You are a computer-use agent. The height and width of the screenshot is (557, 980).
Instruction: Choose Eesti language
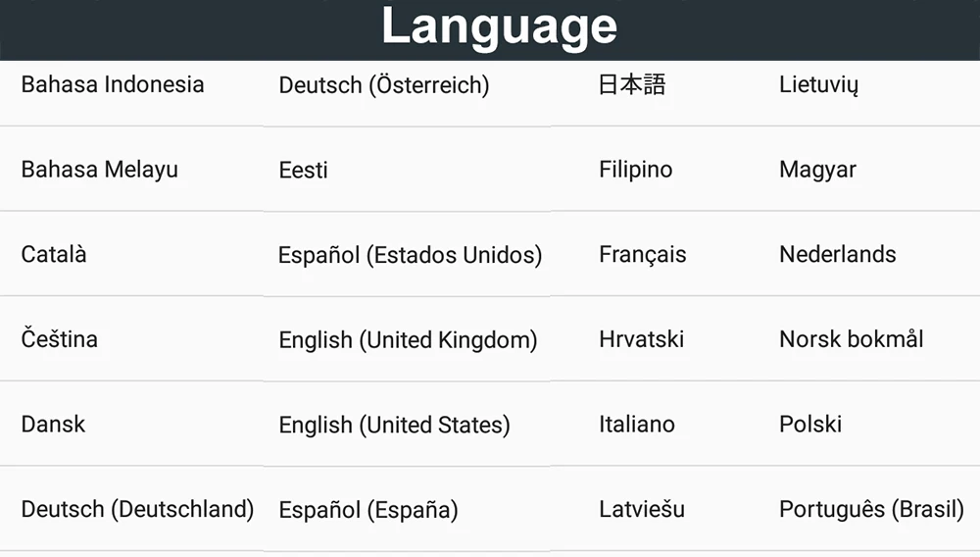tap(303, 170)
